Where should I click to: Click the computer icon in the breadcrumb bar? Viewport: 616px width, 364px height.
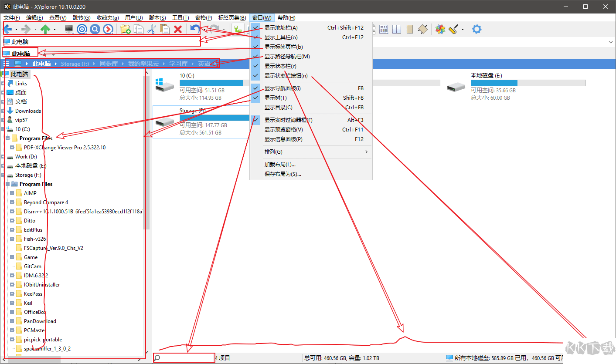[18, 64]
